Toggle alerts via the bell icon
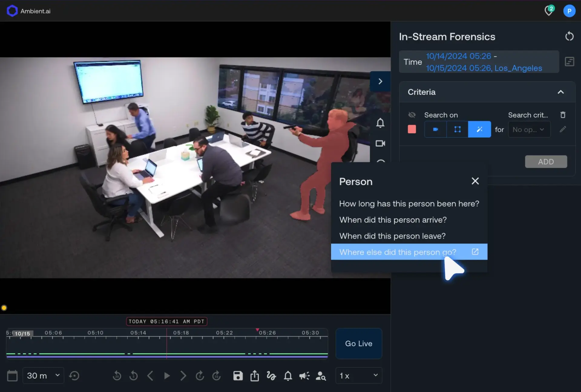This screenshot has width=581, height=392. point(288,376)
